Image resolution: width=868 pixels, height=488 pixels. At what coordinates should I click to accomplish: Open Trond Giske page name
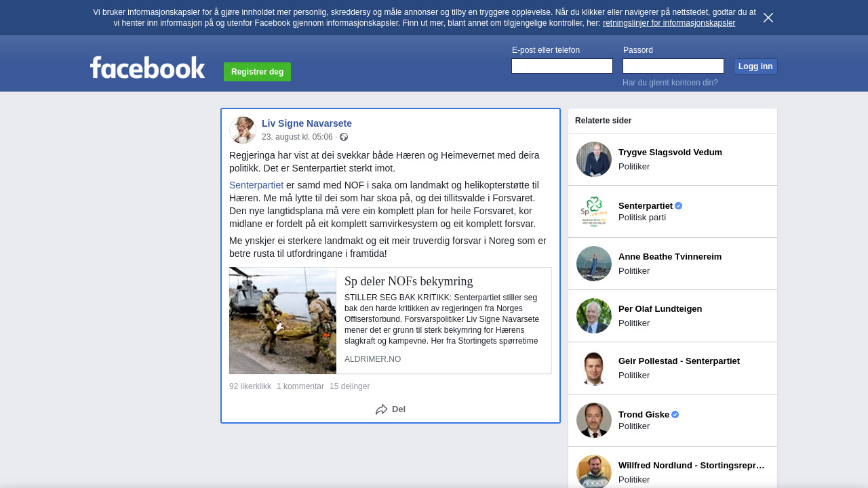click(x=644, y=414)
